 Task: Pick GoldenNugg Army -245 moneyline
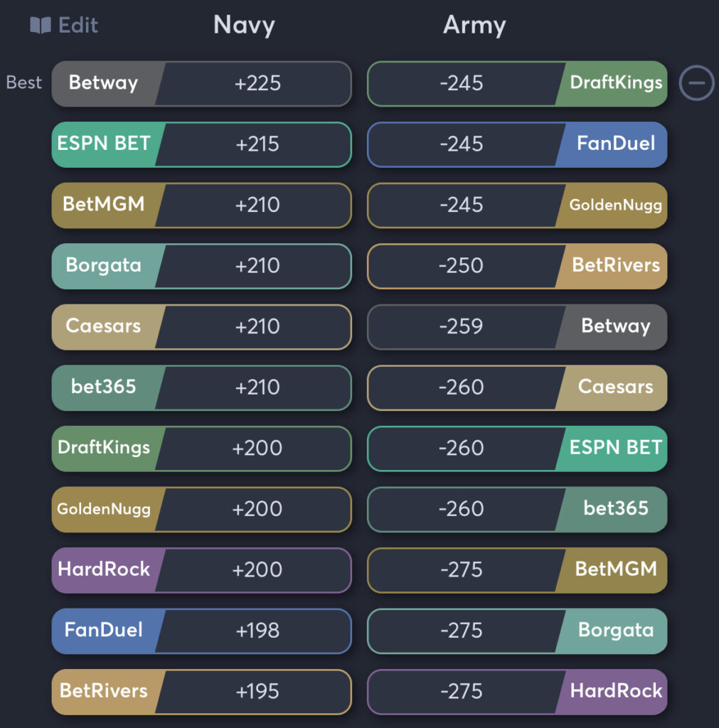[517, 205]
